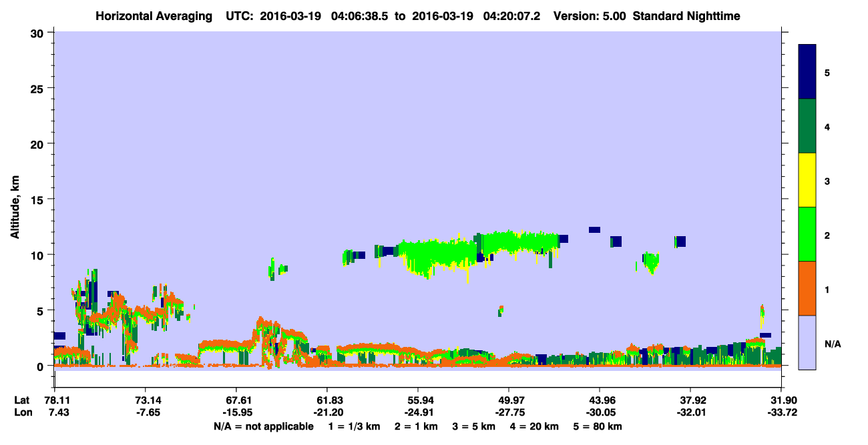Click the '3 = 5 km' legend entry

(x=473, y=426)
